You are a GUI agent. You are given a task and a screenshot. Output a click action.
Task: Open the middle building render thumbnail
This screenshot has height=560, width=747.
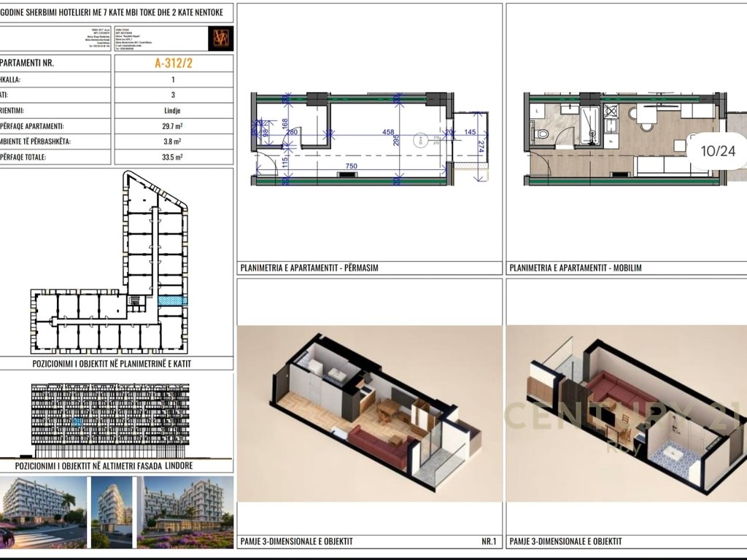pyautogui.click(x=112, y=511)
